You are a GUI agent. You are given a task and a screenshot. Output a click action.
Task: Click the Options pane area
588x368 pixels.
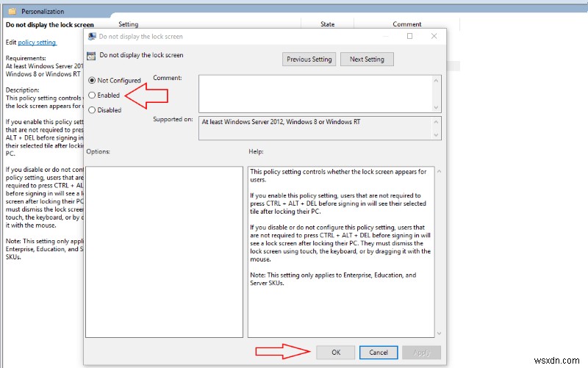[x=164, y=252]
